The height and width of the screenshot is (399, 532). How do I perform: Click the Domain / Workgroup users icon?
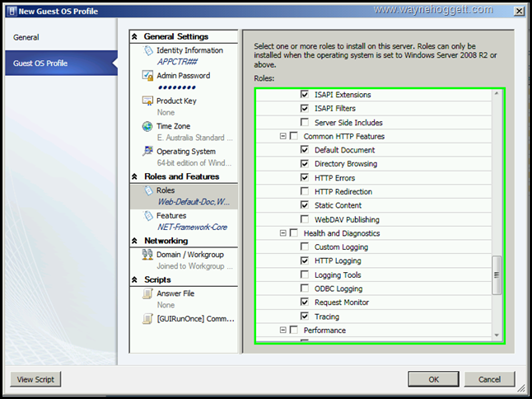pyautogui.click(x=147, y=255)
